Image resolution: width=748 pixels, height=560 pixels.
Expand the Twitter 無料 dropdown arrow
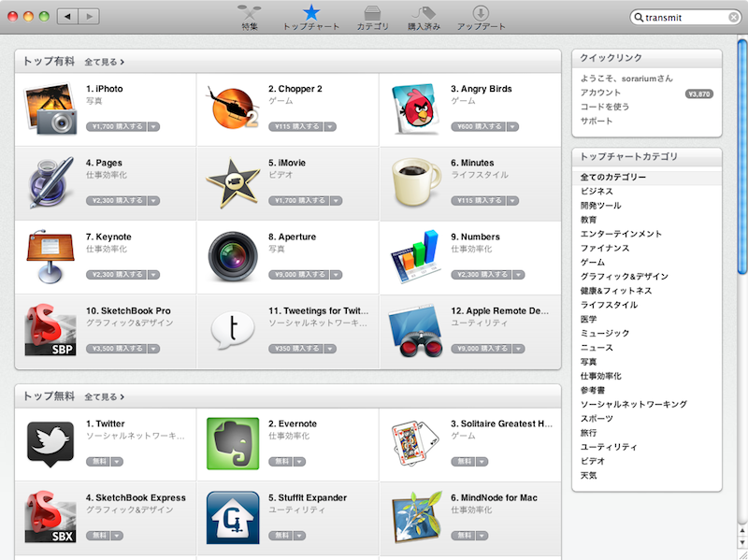click(117, 462)
